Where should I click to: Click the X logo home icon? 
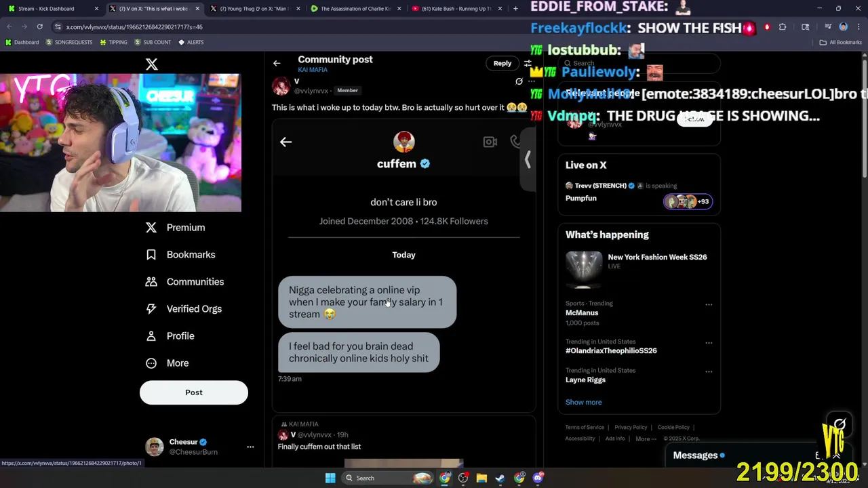pos(151,64)
